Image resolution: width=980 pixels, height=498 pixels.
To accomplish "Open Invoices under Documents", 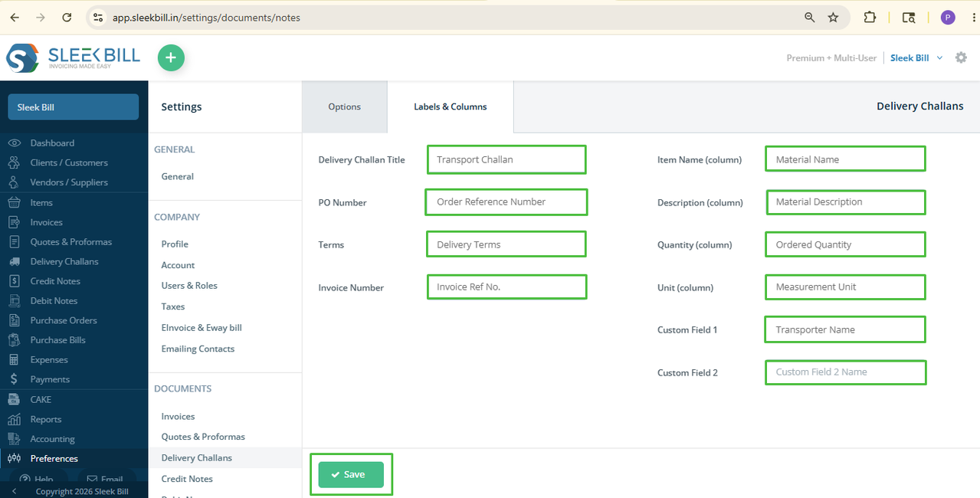I will click(178, 416).
